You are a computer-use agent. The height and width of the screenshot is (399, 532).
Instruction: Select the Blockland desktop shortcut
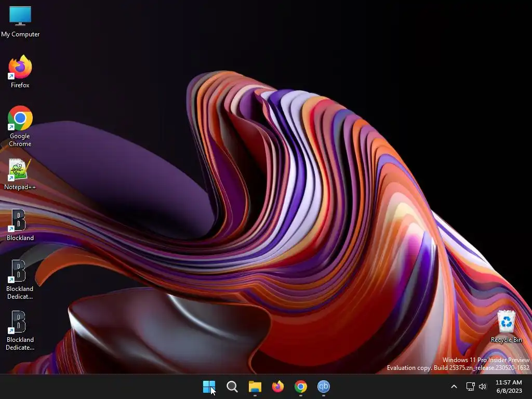[x=20, y=225]
